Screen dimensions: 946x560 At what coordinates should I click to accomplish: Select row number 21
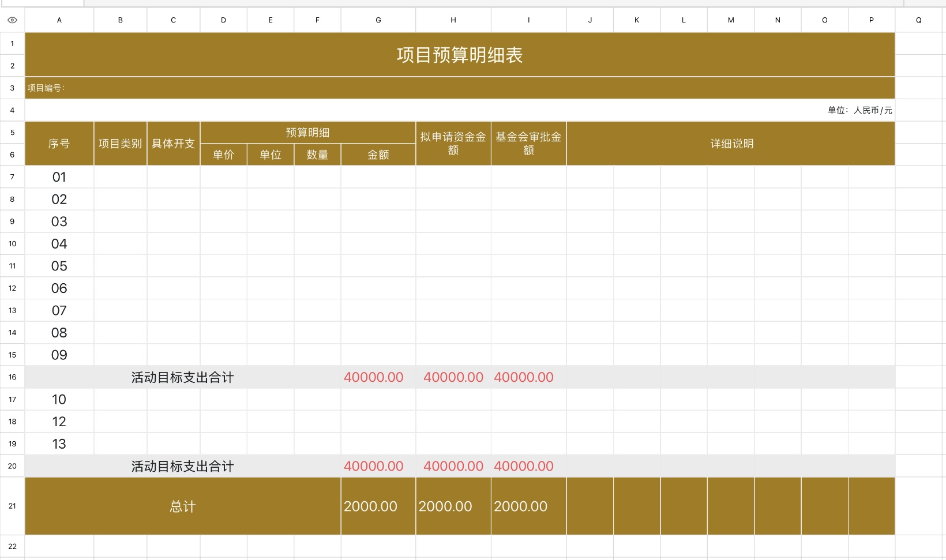[x=12, y=506]
